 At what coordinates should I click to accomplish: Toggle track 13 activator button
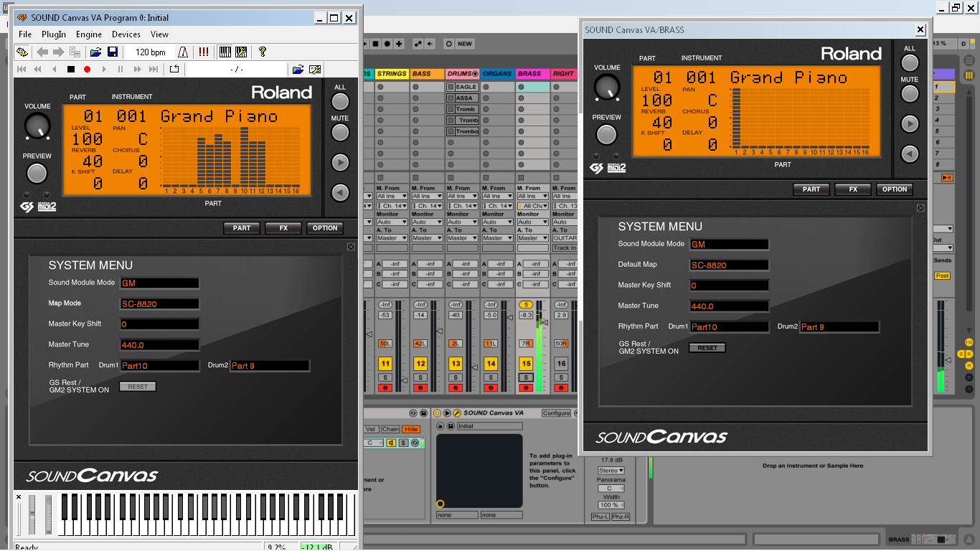pos(456,364)
